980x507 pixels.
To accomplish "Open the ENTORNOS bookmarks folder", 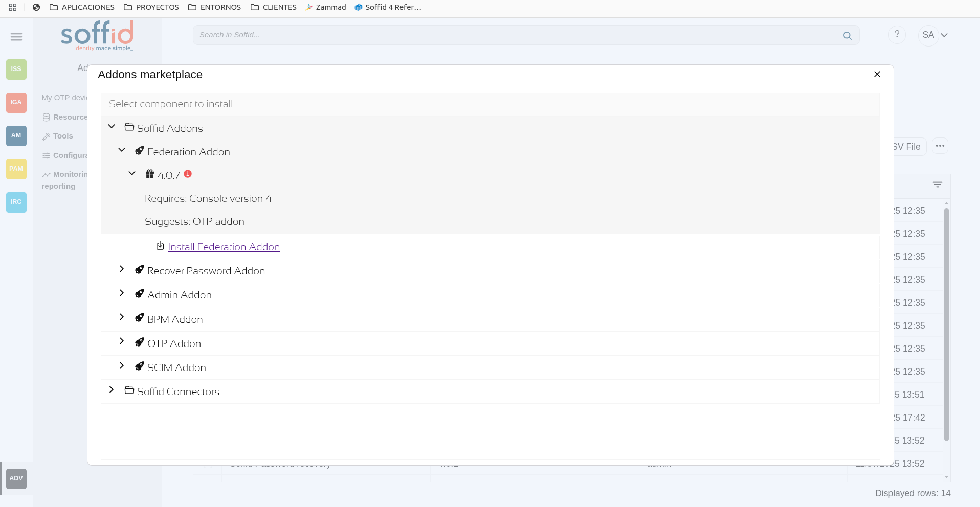I will [214, 7].
